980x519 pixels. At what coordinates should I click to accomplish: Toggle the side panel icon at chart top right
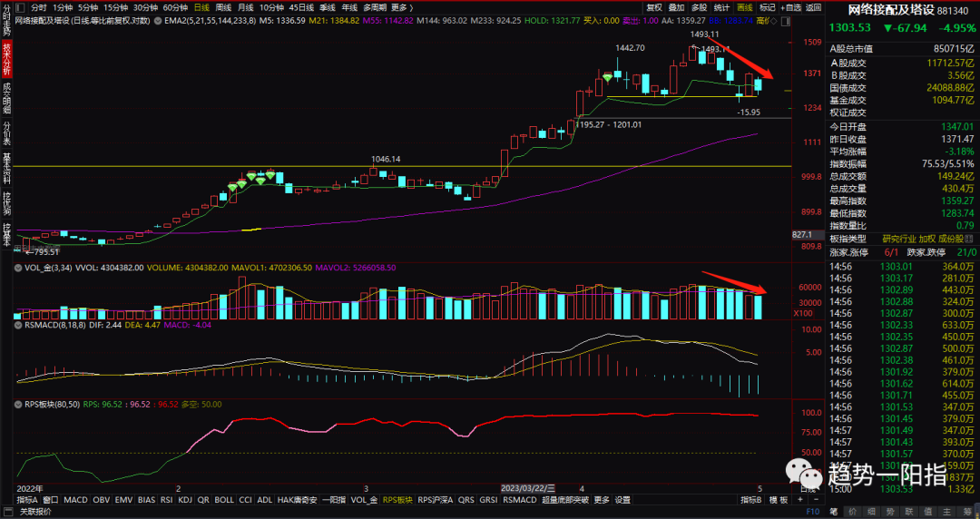tap(785, 21)
